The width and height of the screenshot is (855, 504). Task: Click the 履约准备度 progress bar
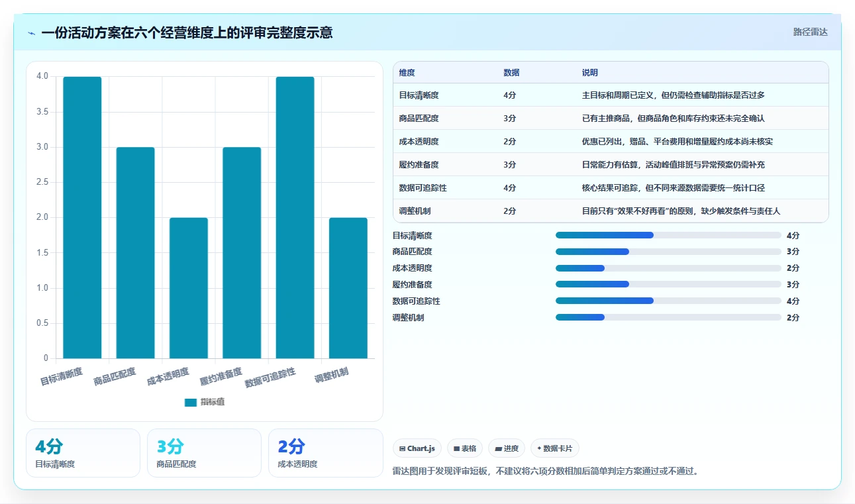pos(668,284)
